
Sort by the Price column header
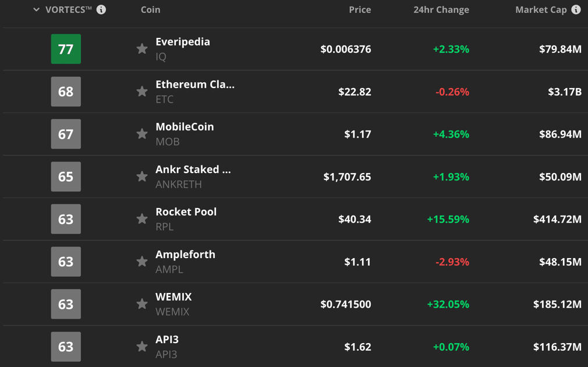tap(359, 10)
